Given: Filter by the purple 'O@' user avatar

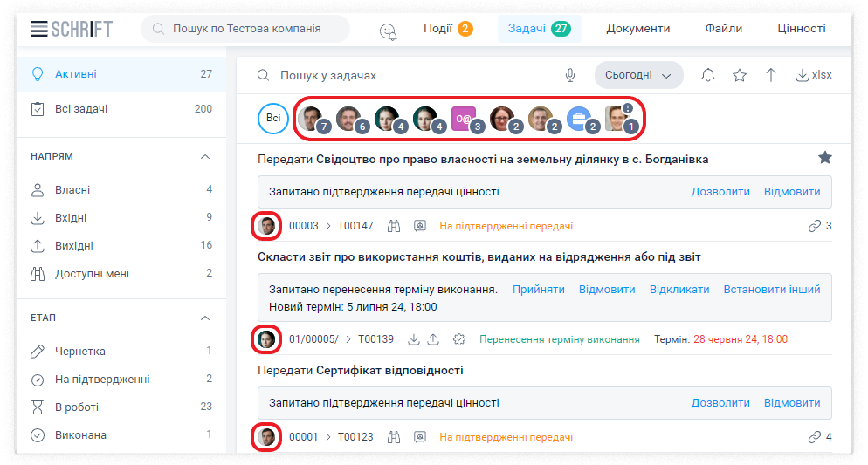Looking at the screenshot, I should tap(464, 119).
